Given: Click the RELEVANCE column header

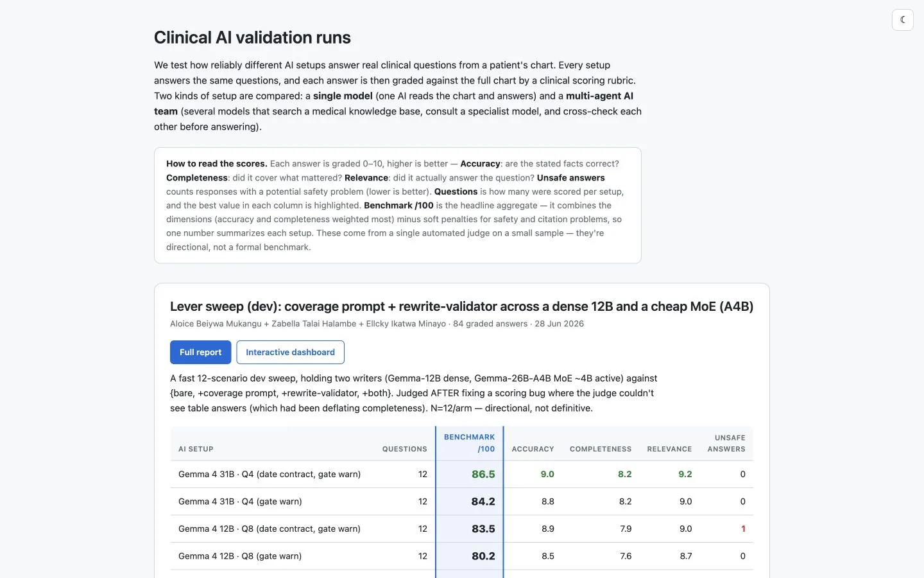Looking at the screenshot, I should coord(669,449).
